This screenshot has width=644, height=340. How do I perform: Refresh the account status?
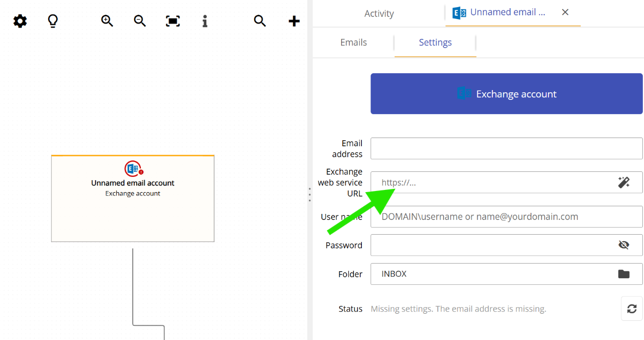coord(631,308)
